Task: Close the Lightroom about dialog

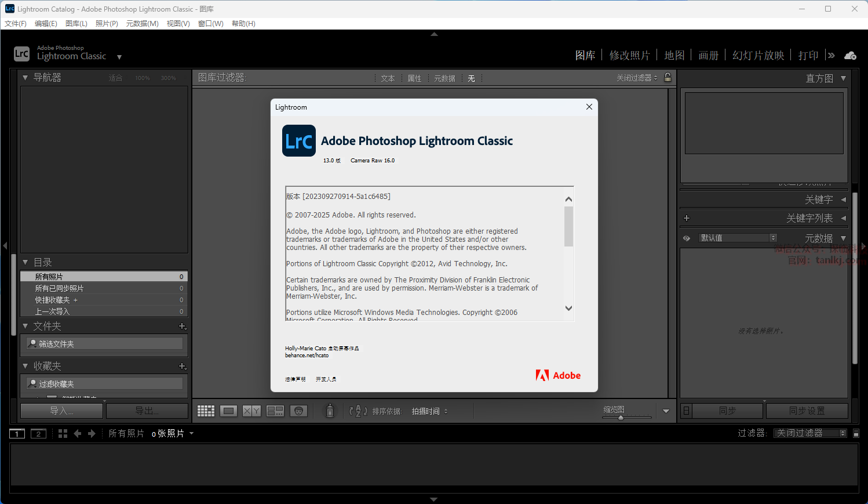Action: click(x=589, y=107)
